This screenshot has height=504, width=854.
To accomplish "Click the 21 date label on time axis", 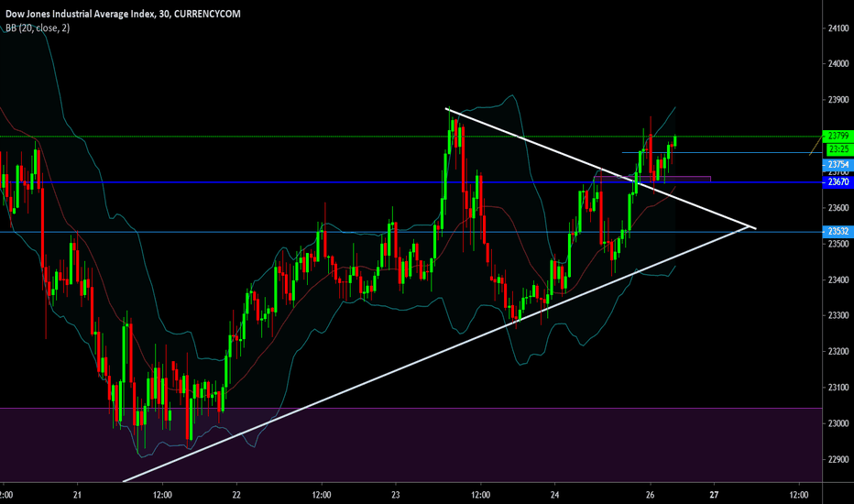I will 77,495.
